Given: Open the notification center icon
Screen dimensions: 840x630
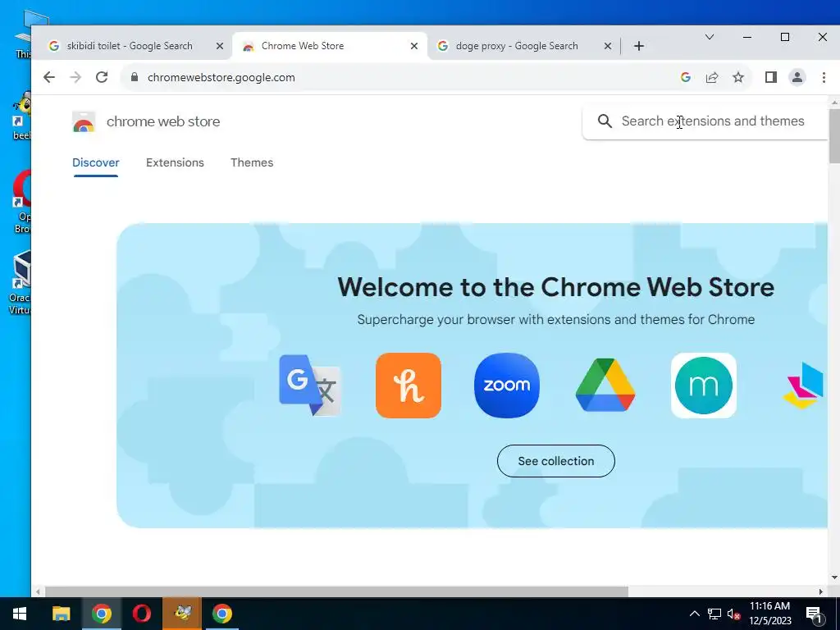Looking at the screenshot, I should coord(813,614).
